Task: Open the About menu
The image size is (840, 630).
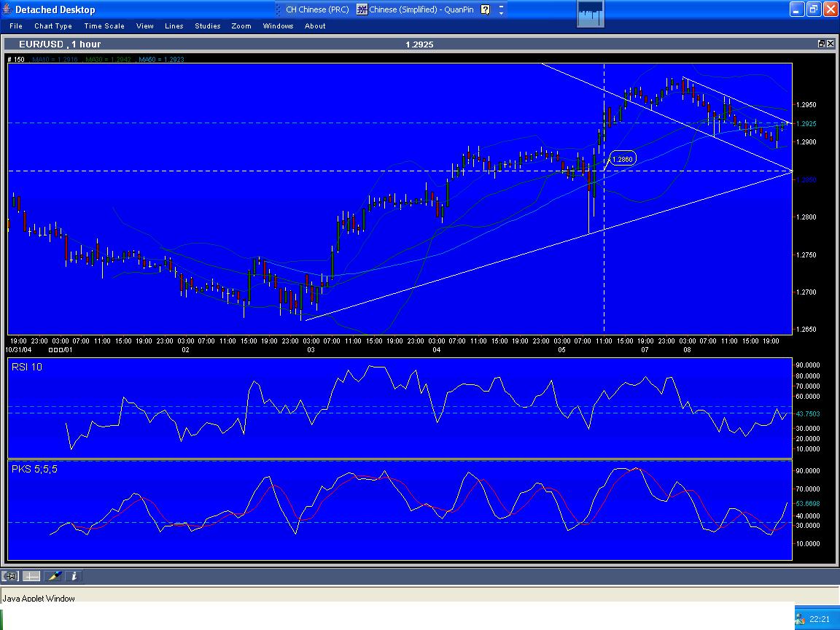Action: pos(315,26)
